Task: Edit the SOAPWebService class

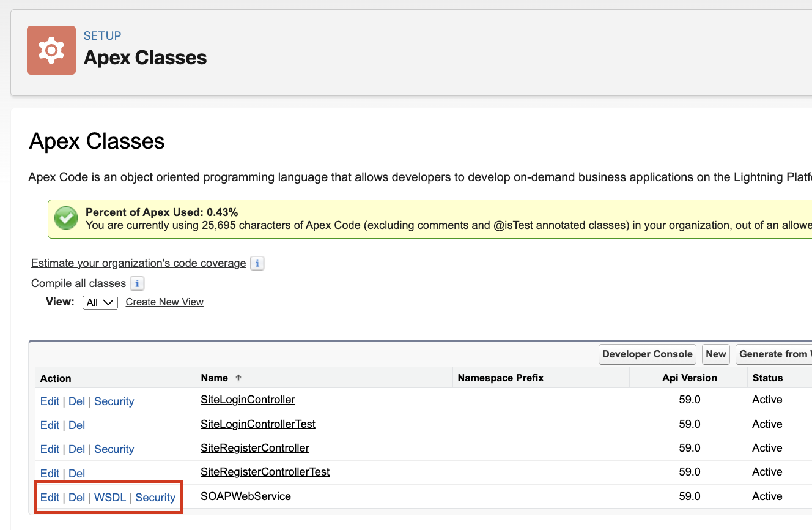Action: coord(50,498)
